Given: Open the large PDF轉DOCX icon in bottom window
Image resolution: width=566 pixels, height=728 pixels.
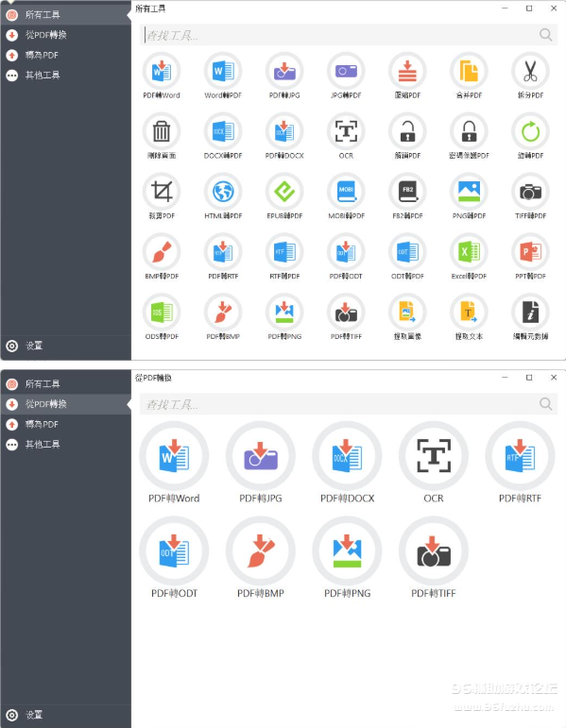Looking at the screenshot, I should (x=347, y=456).
